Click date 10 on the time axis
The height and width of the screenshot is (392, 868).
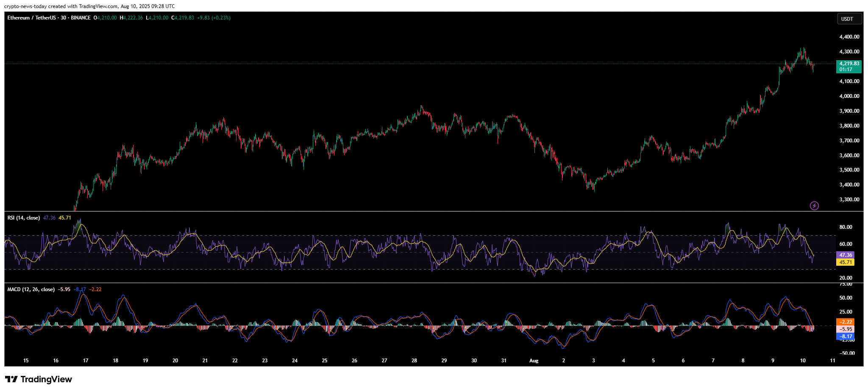[x=803, y=361]
